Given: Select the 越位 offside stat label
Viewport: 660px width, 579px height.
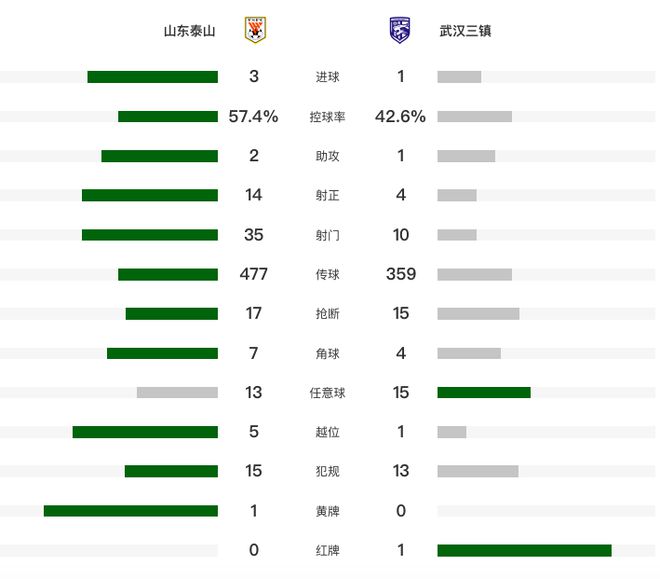Looking at the screenshot, I should [327, 432].
